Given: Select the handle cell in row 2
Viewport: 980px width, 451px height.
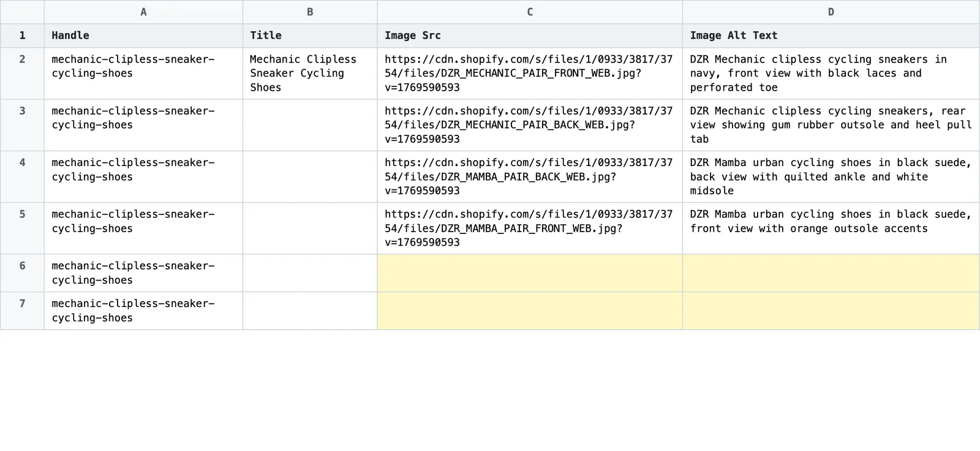Looking at the screenshot, I should point(143,74).
